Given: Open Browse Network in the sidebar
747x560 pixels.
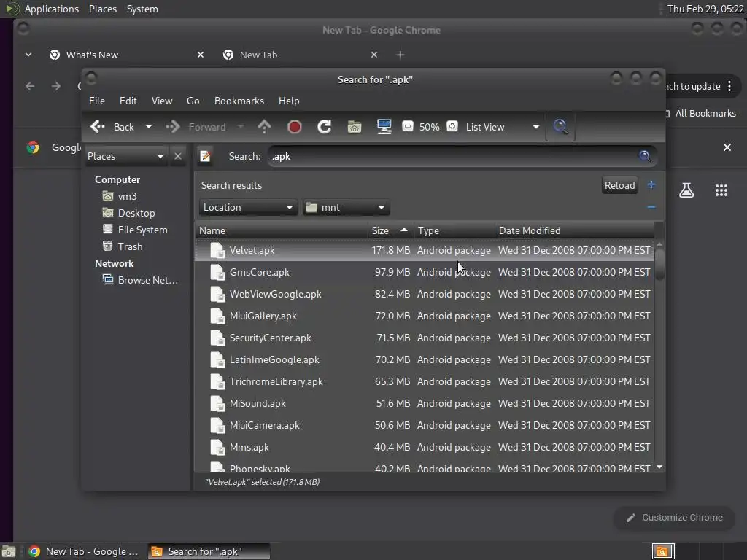Looking at the screenshot, I should 141,280.
